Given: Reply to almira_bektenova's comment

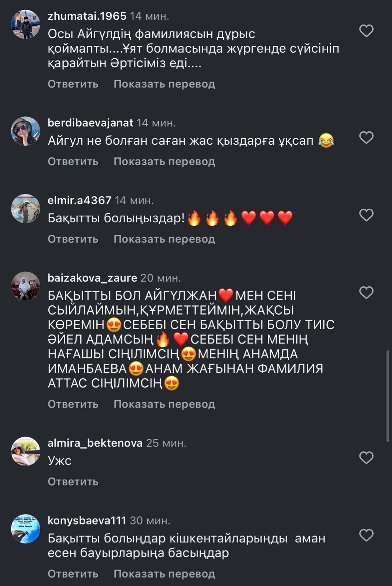Looking at the screenshot, I should [x=73, y=482].
